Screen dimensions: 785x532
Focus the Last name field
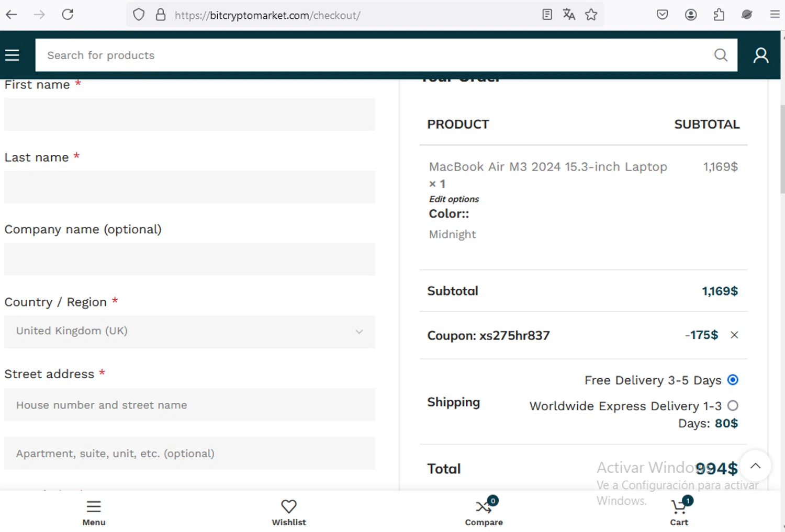point(189,187)
